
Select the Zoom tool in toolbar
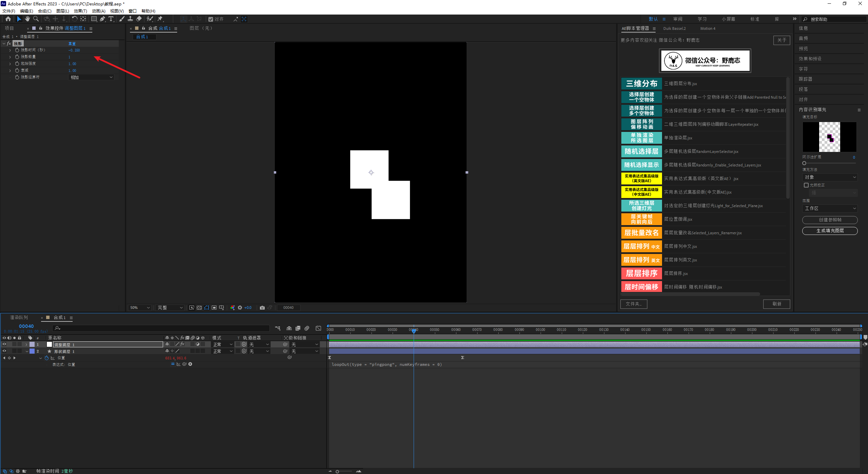[x=36, y=19]
